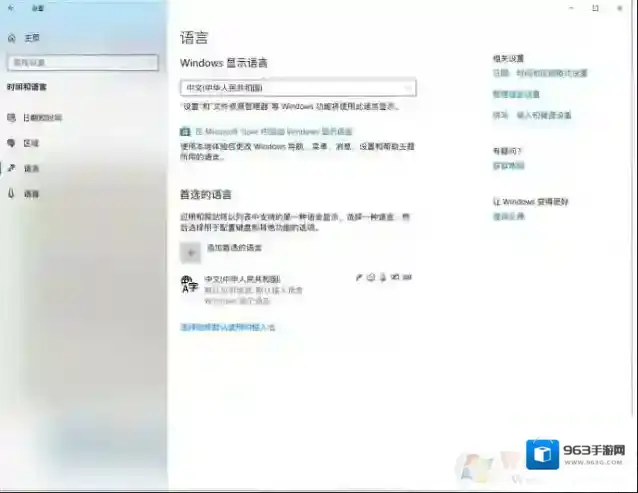Open the 管理语言设置 link
Image resolution: width=638 pixels, height=493 pixels.
(515, 94)
